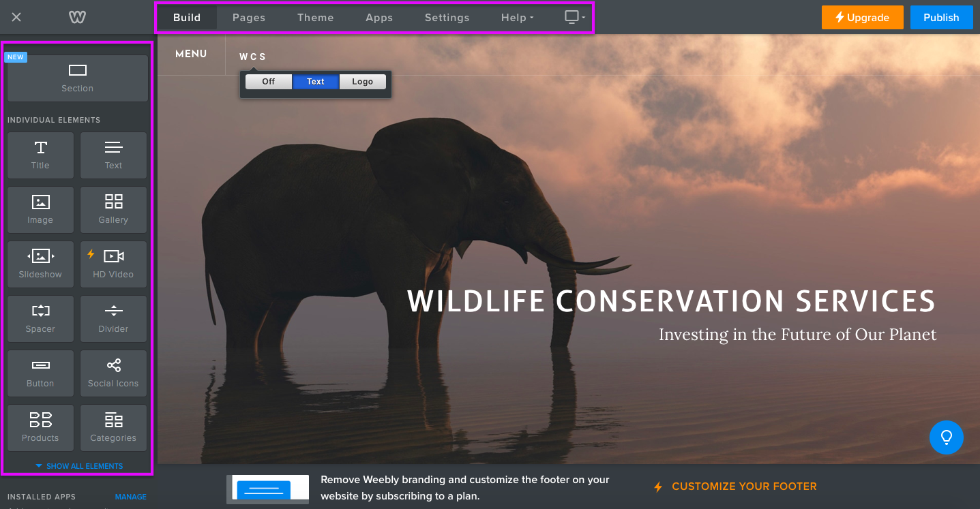Switch to the Pages tab

(249, 18)
